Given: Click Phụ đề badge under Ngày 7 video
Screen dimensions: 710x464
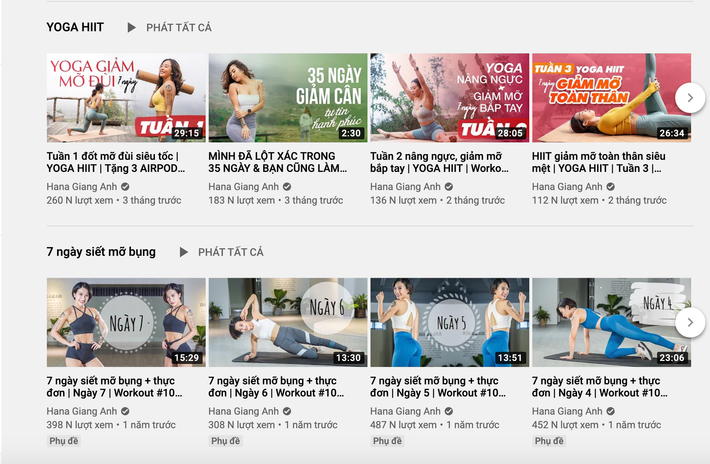Looking at the screenshot, I should pyautogui.click(x=64, y=441).
